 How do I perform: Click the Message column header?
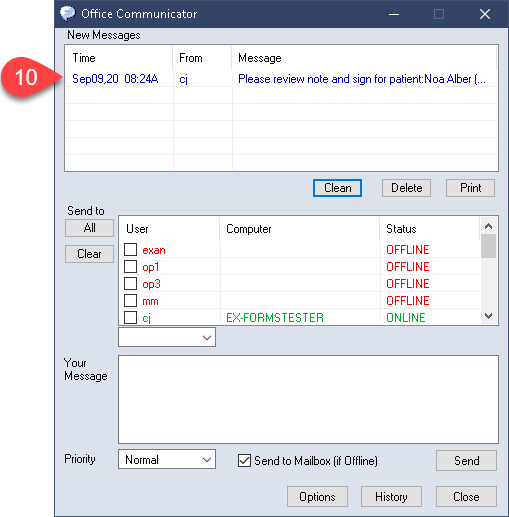point(364,58)
